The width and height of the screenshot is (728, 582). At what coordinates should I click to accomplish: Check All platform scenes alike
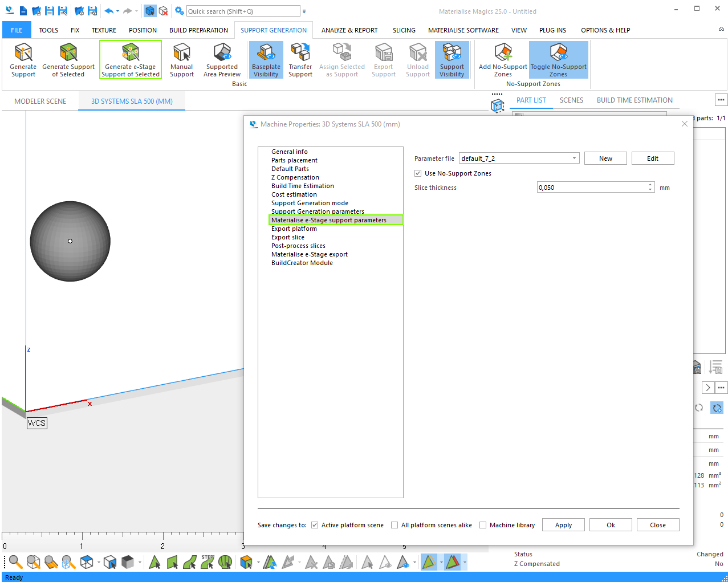click(394, 525)
